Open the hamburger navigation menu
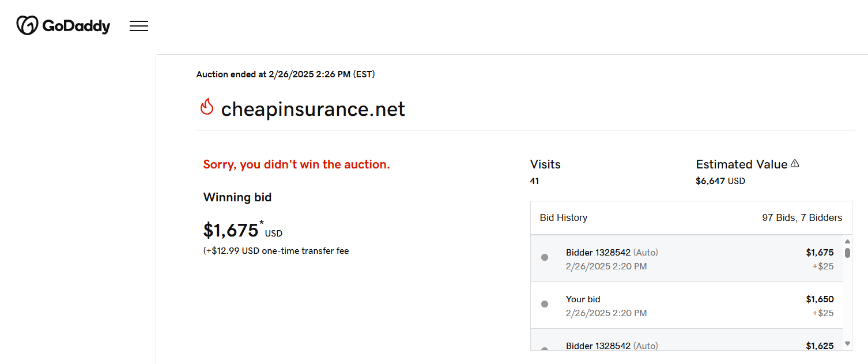The height and width of the screenshot is (364, 868). click(139, 26)
